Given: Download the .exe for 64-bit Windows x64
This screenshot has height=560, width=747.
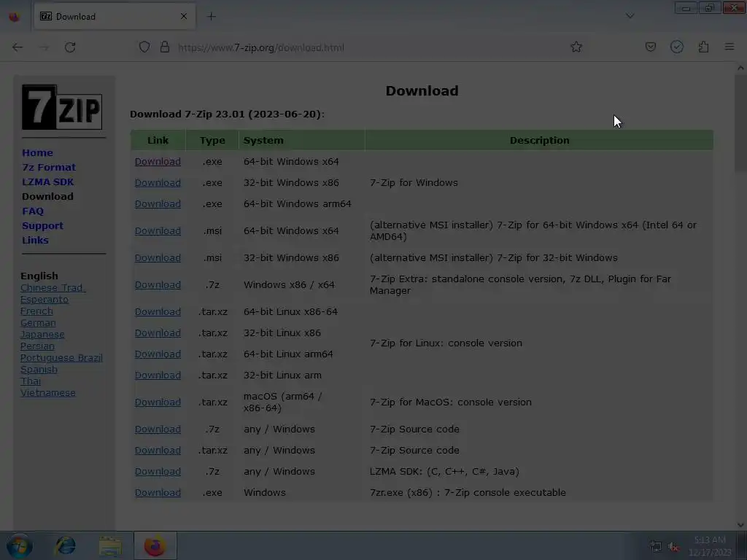Looking at the screenshot, I should pyautogui.click(x=158, y=161).
